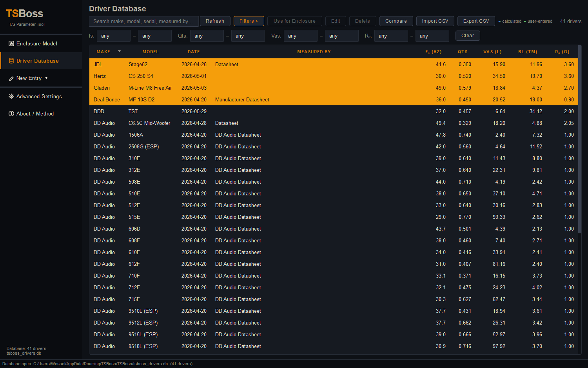
Task: Select the Deaf Bonce MF-10S D2 row
Action: point(334,99)
